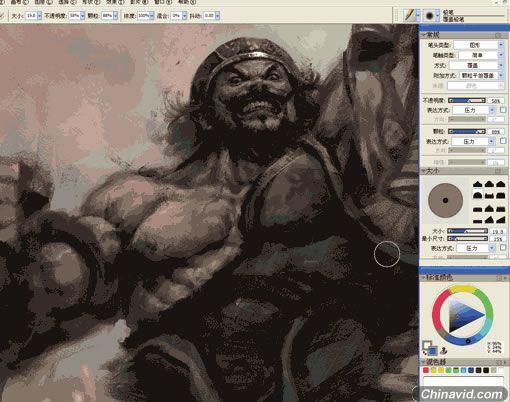Choose the light blue swatch in color set
The height and width of the screenshot is (402, 510).
[x=464, y=370]
